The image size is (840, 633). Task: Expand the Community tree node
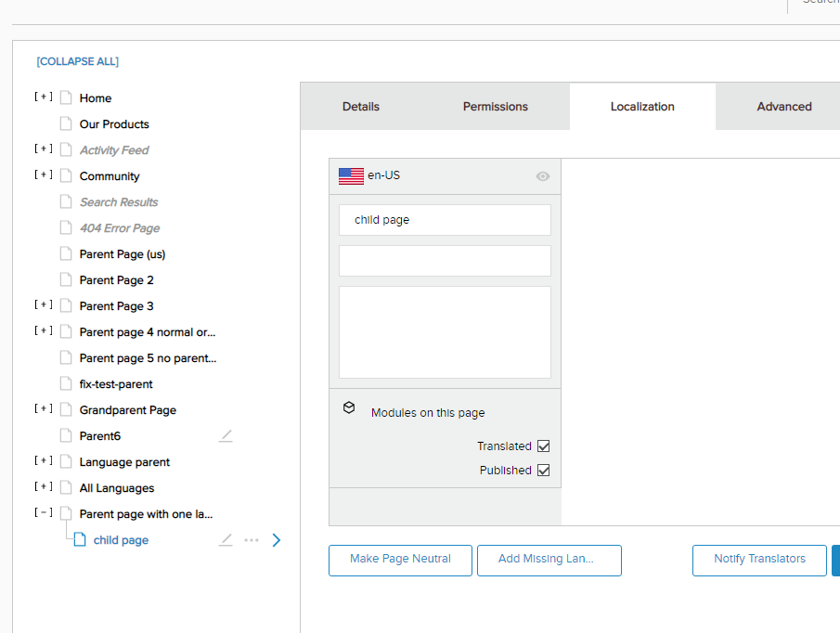pyautogui.click(x=43, y=175)
